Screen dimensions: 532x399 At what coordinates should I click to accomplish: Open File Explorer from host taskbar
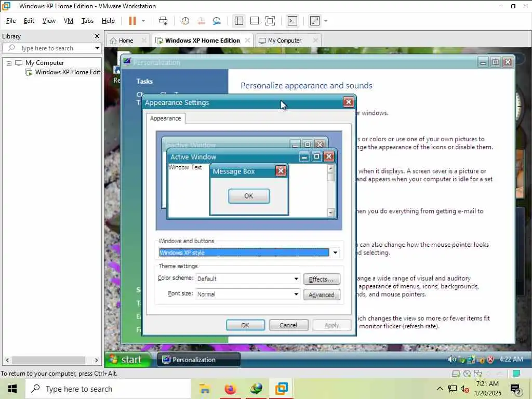click(205, 389)
